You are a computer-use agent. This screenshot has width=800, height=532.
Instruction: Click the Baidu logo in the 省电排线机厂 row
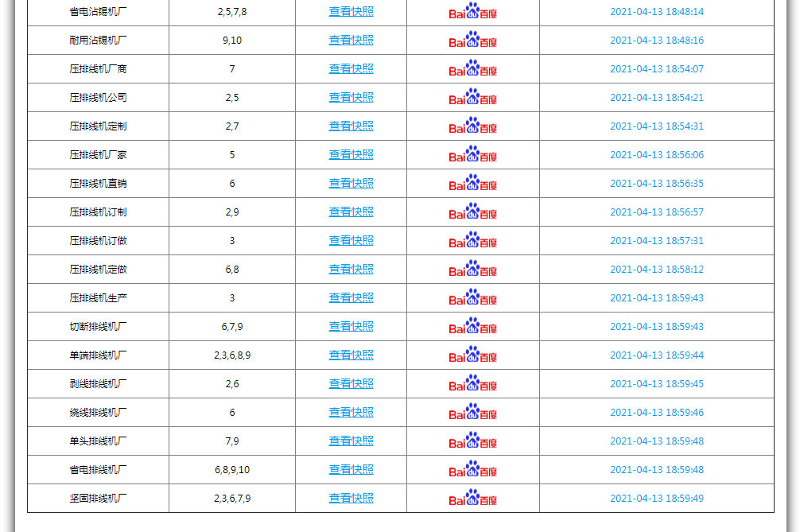pos(472,468)
